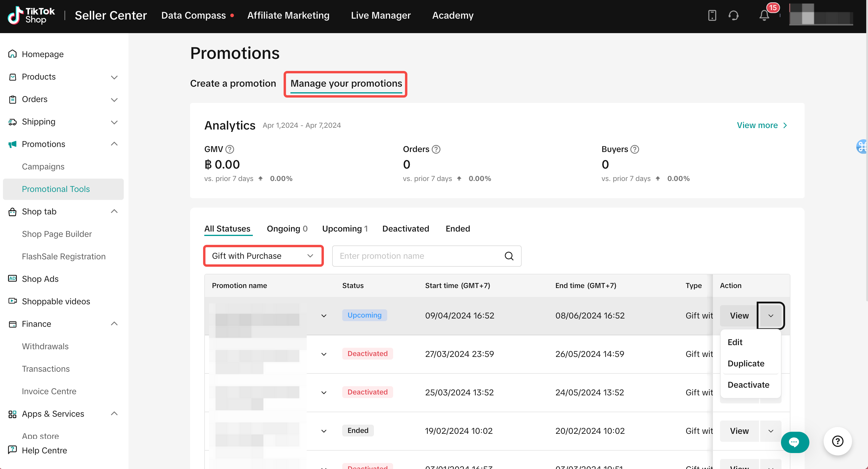The height and width of the screenshot is (469, 868).
Task: Open the teal chat bubble button
Action: (x=794, y=442)
